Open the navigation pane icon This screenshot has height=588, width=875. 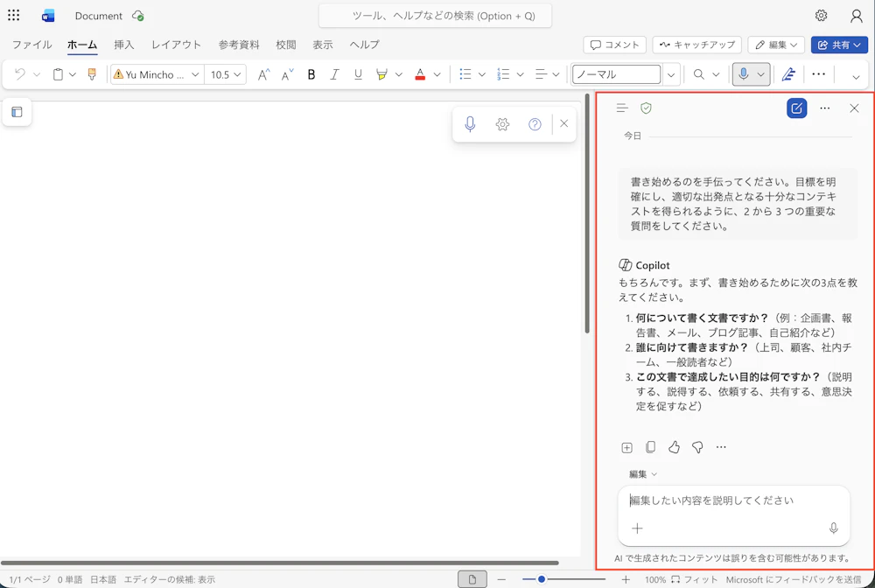pyautogui.click(x=17, y=112)
